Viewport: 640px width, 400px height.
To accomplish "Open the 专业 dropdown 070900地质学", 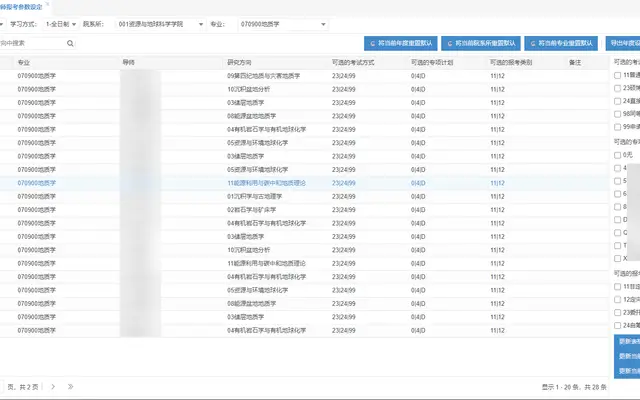I will (283, 24).
